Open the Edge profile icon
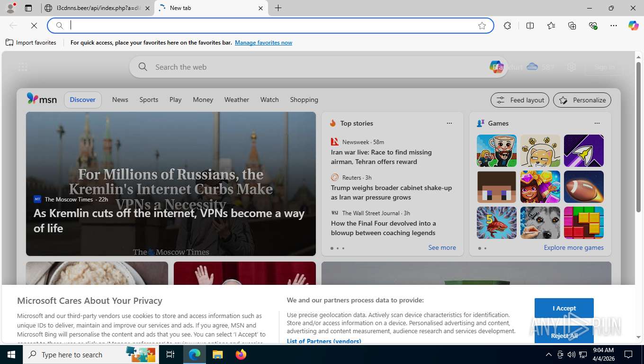 10,8
